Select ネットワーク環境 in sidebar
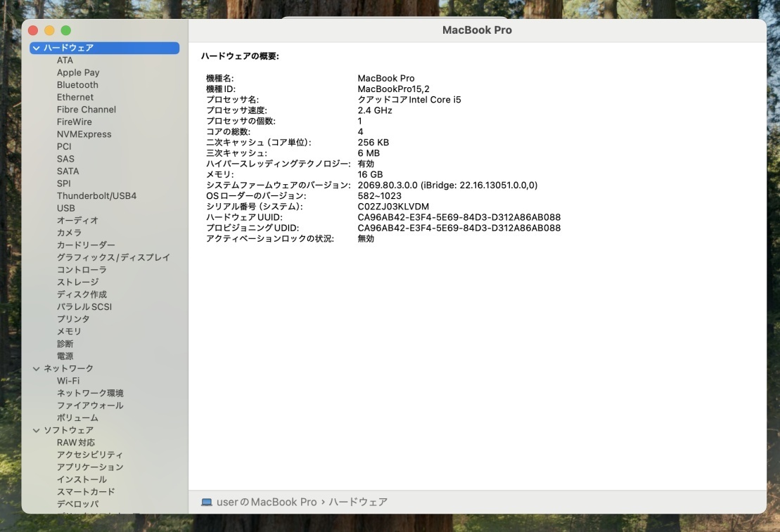This screenshot has height=532, width=780. pos(90,394)
